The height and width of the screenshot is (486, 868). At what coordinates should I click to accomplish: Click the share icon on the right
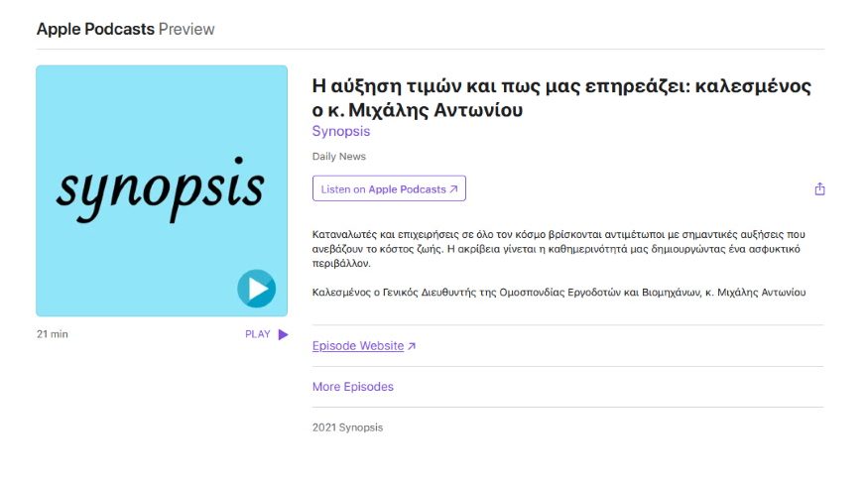819,189
